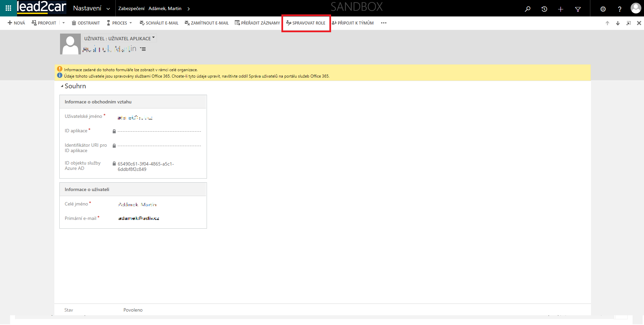Click Odstranit to delete the user
The width and height of the screenshot is (644, 325).
[86, 23]
